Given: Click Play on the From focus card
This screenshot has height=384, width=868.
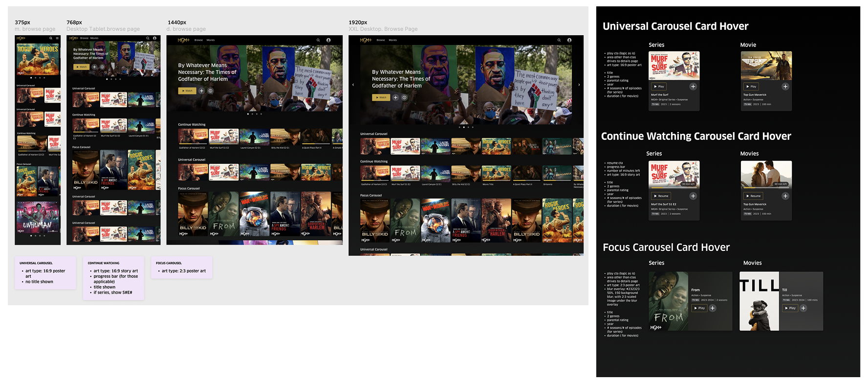Looking at the screenshot, I should tap(699, 308).
